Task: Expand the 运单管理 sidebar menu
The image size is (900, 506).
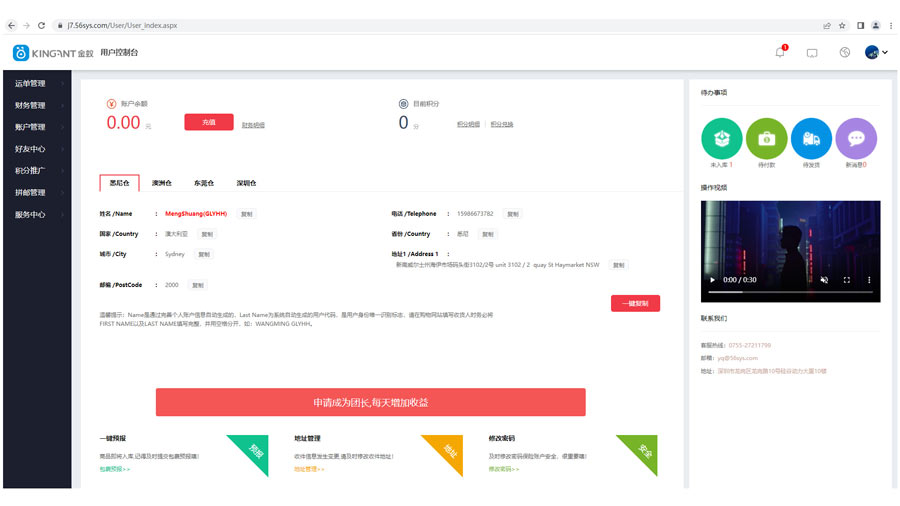Action: 36,83
